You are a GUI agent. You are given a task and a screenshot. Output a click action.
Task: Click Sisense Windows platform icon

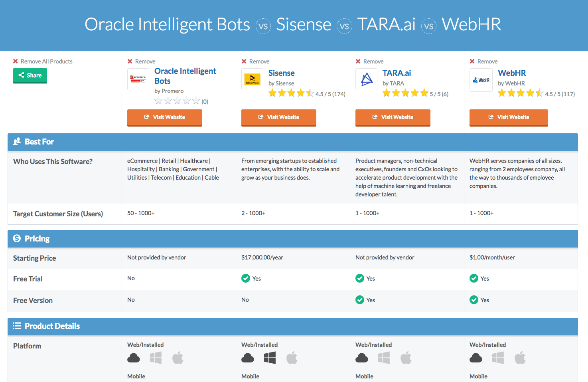270,358
